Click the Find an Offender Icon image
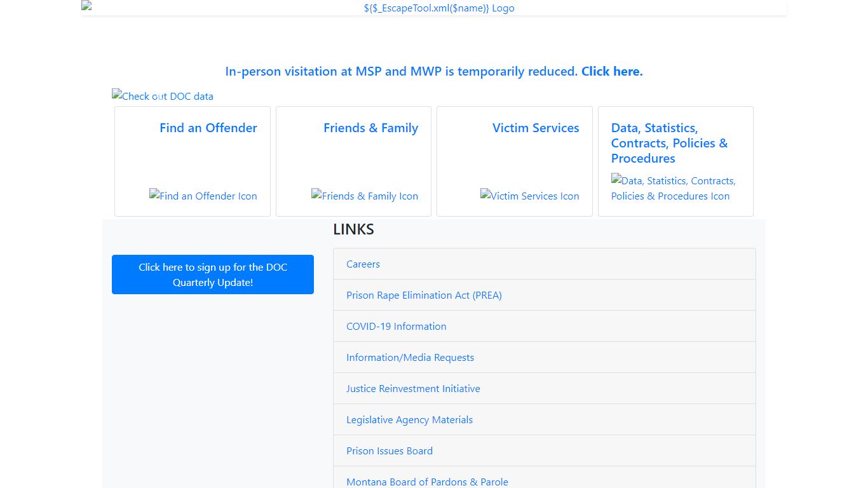 tap(203, 196)
